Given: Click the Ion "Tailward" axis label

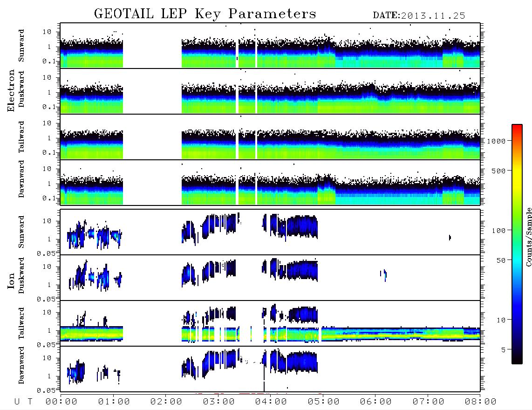Looking at the screenshot, I should click(21, 323).
